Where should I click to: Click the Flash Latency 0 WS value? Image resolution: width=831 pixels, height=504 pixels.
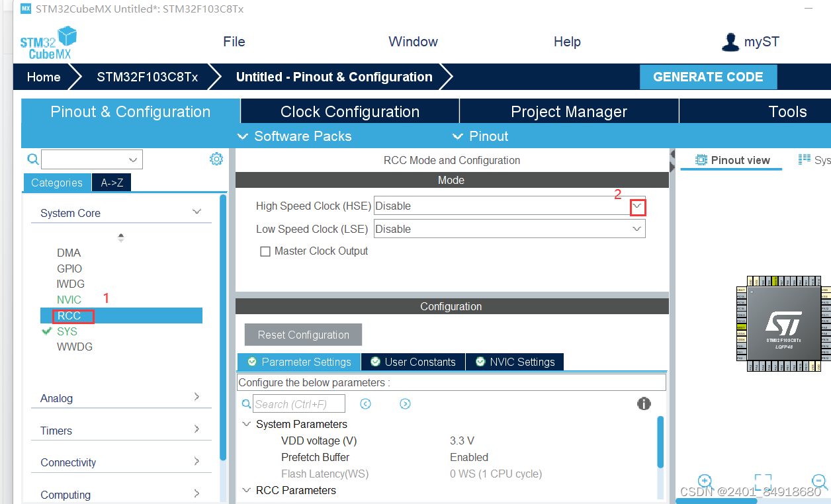(x=496, y=474)
